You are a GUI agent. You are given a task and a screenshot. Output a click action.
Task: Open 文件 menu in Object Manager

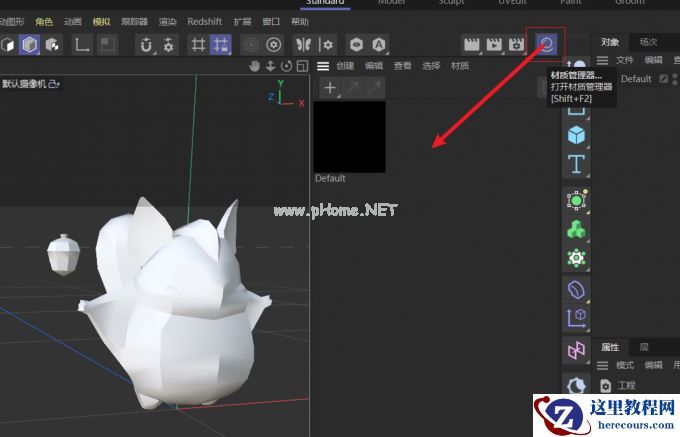coord(624,60)
